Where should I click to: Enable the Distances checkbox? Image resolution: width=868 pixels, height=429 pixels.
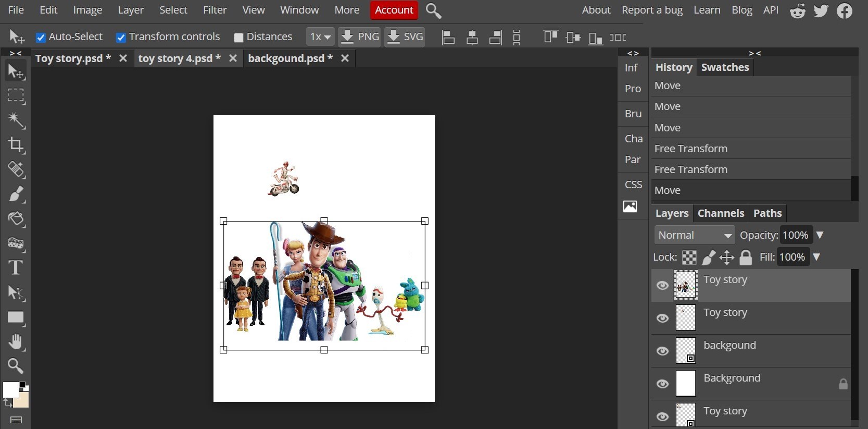point(239,38)
